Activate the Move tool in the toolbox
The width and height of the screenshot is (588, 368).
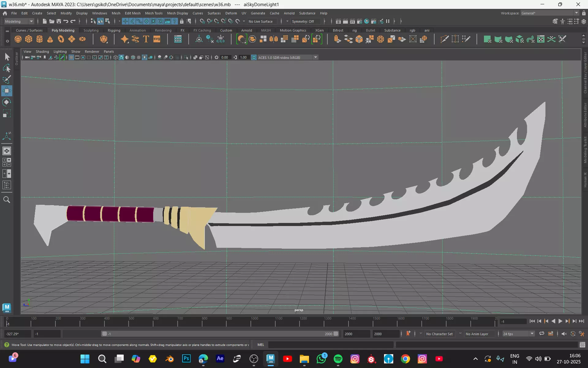(x=7, y=91)
